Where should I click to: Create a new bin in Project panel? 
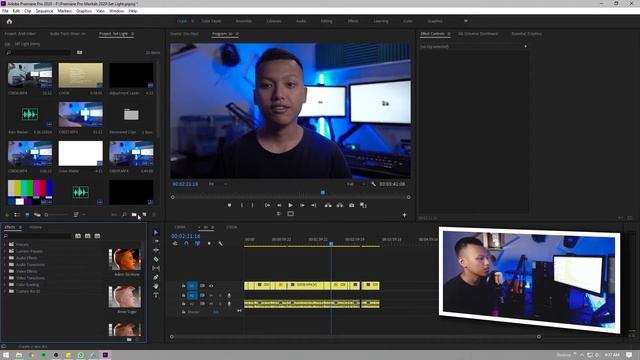click(134, 215)
